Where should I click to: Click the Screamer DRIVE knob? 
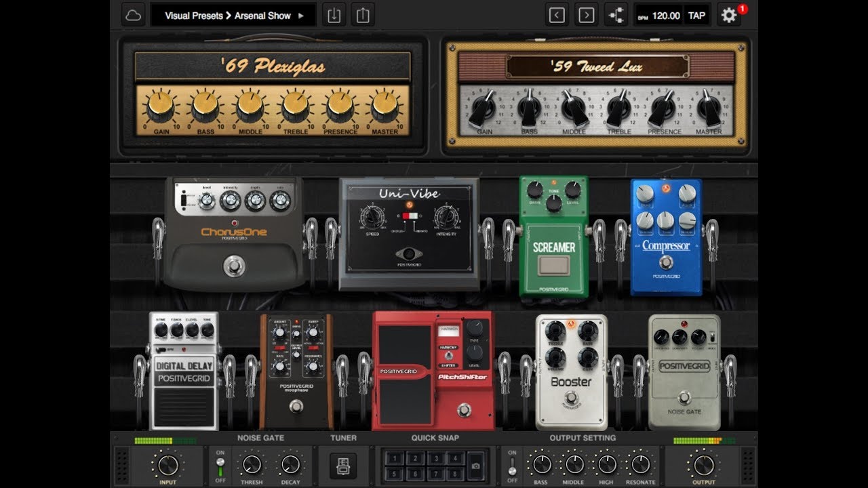[x=534, y=190]
